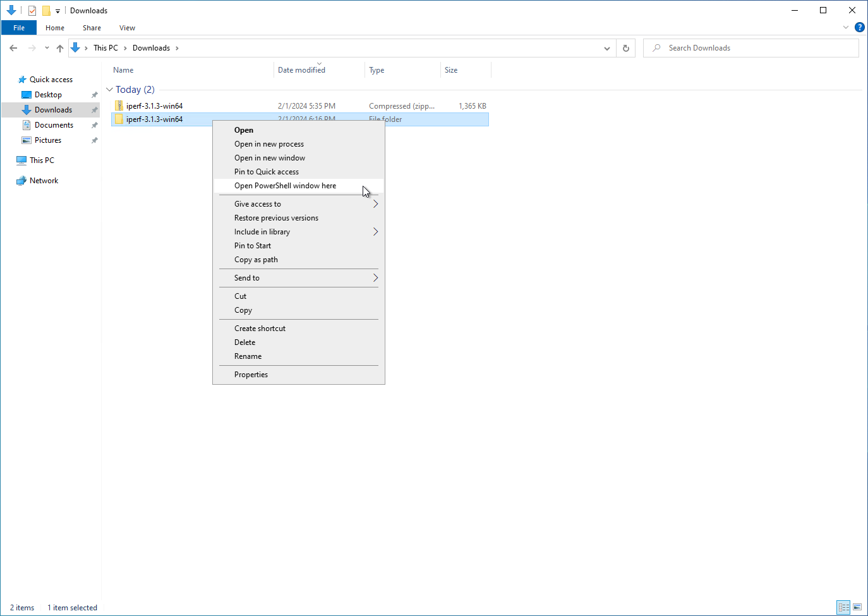868x616 pixels.
Task: Expand the address bar history dropdown
Action: click(606, 48)
